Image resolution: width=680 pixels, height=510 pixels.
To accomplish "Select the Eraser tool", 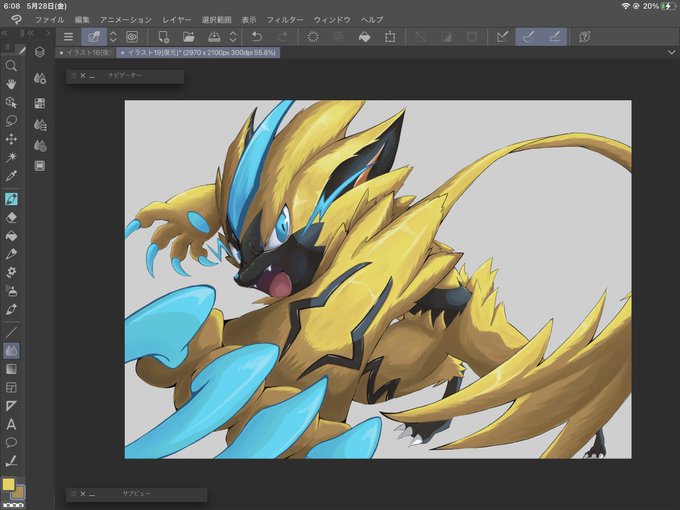I will [11, 217].
